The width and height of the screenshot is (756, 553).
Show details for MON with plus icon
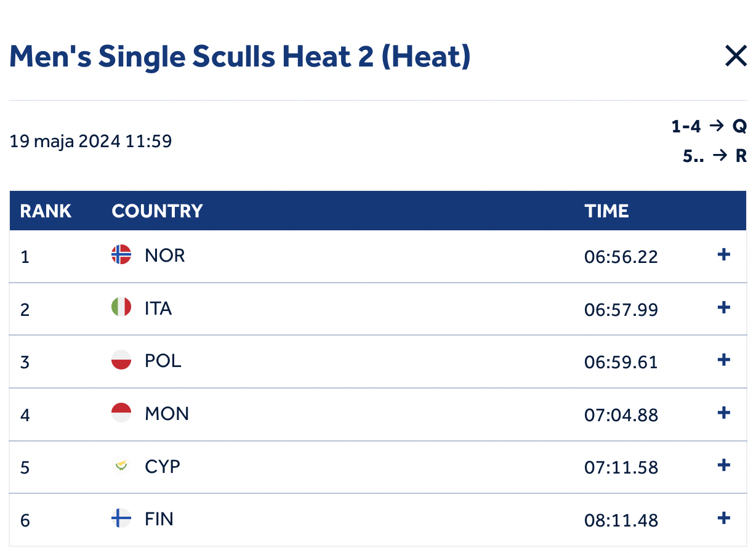[x=724, y=413]
